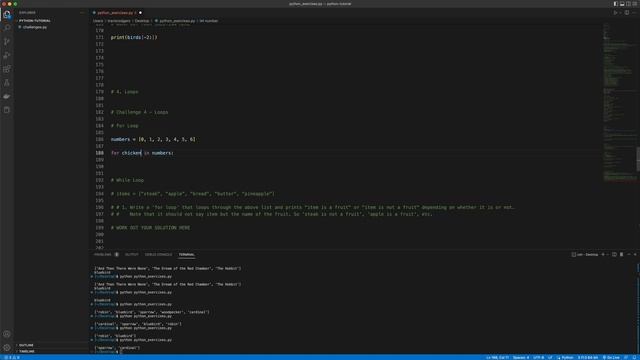
Task: Split the editor to the right
Action: point(627,13)
